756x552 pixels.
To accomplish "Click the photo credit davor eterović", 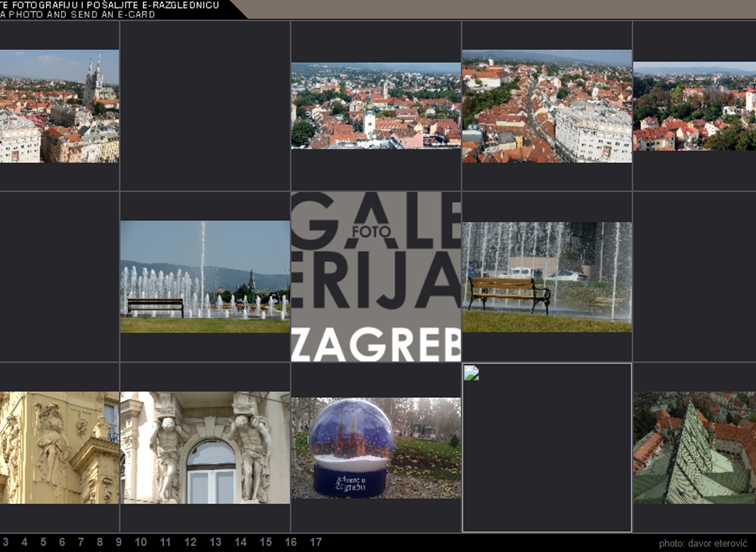I will [702, 543].
